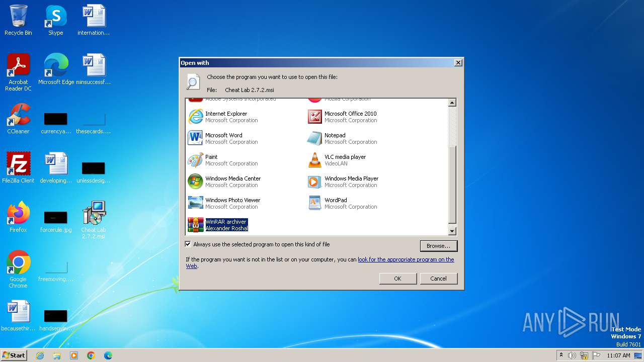Image resolution: width=644 pixels, height=362 pixels.
Task: Select thesecards... desktop file
Action: point(94,123)
